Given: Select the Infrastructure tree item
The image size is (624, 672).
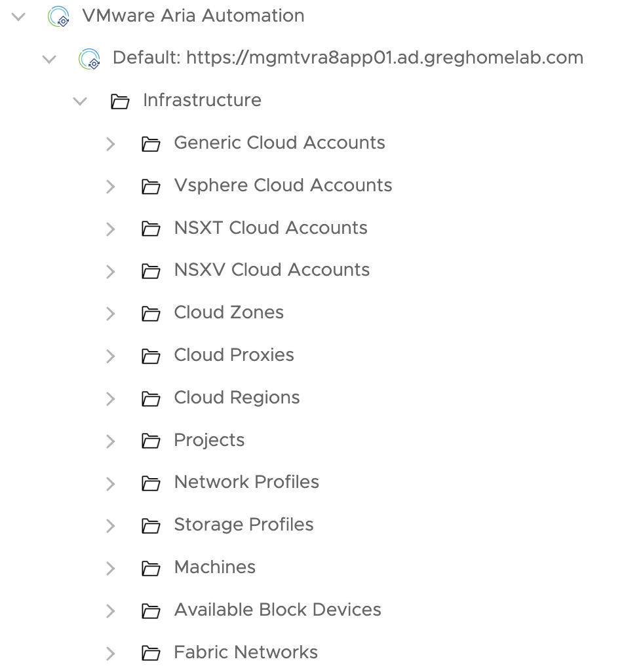Looking at the screenshot, I should [x=203, y=100].
